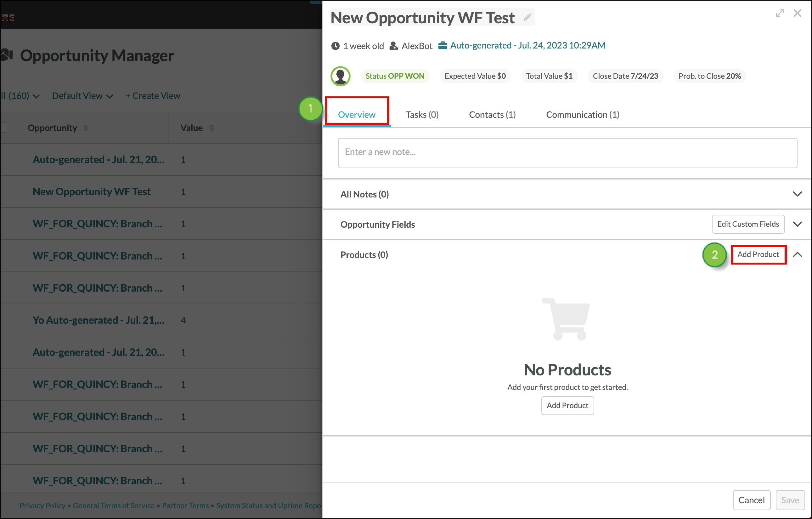
Task: Click the expand panel arrows icon
Action: click(x=780, y=14)
